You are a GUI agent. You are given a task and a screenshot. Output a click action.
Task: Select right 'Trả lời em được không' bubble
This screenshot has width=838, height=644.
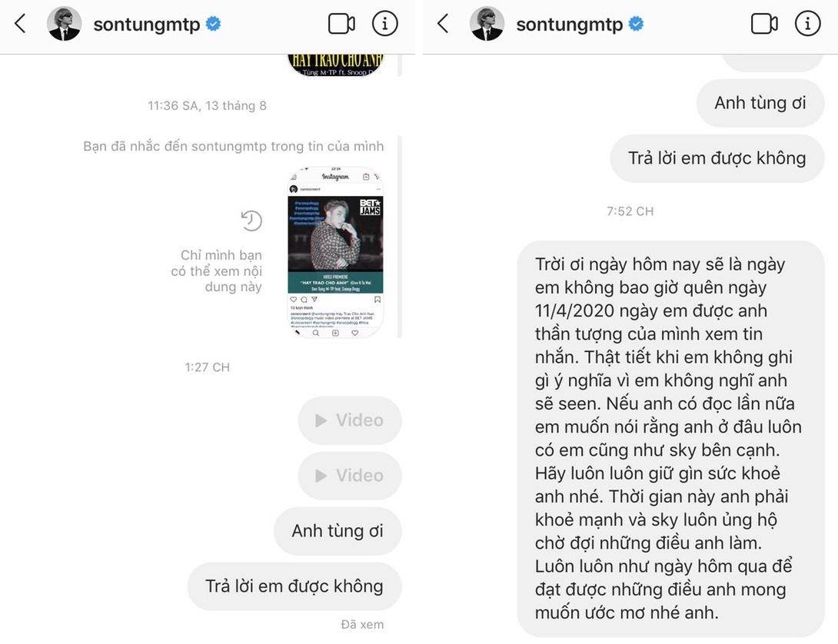(x=717, y=158)
